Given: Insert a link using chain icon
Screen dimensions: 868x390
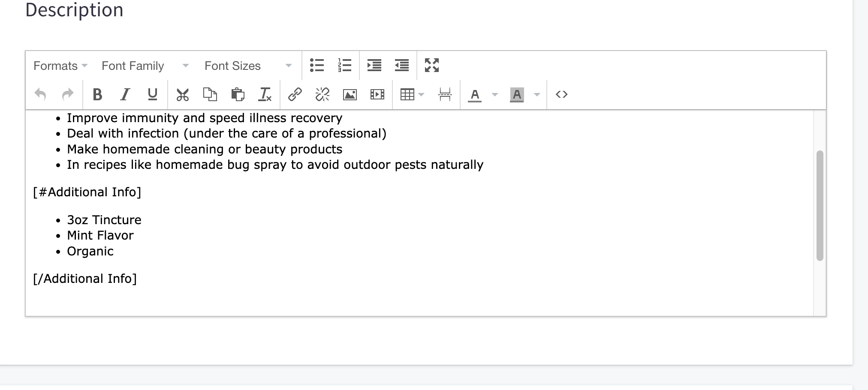Looking at the screenshot, I should click(295, 94).
